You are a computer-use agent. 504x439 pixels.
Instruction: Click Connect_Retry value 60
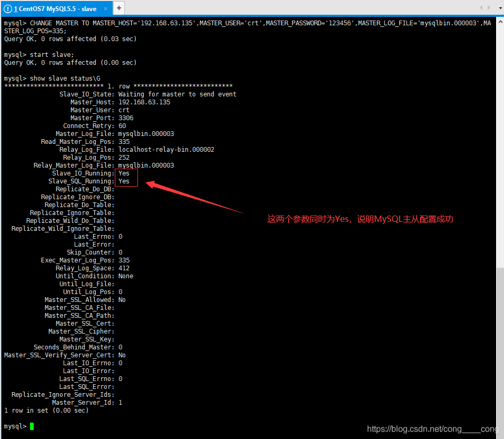pos(122,126)
